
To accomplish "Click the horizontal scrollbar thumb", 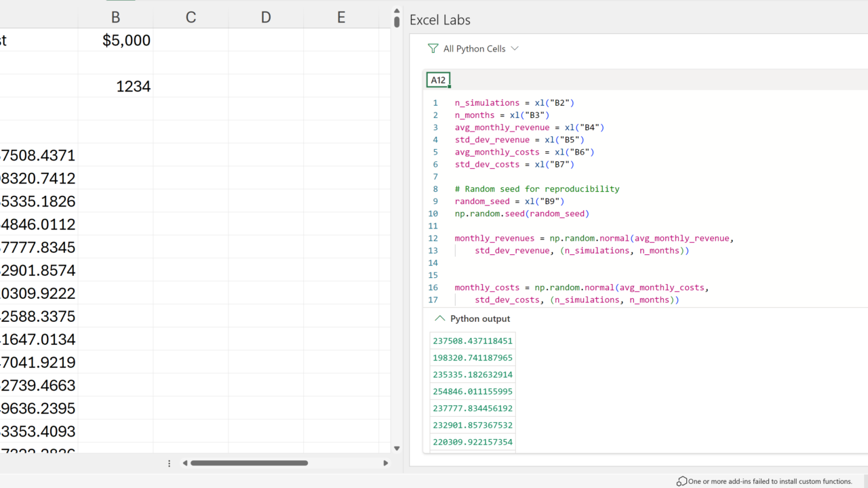I will tap(249, 464).
